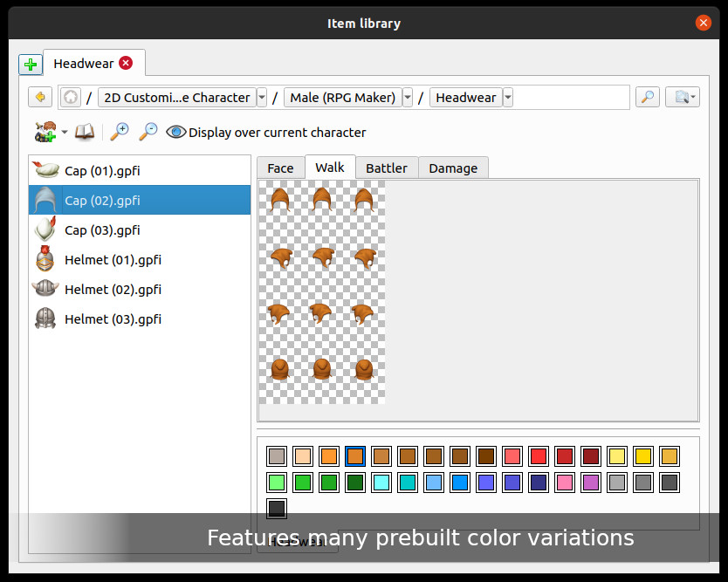Open the item library book icon
The image size is (728, 582).
(85, 132)
